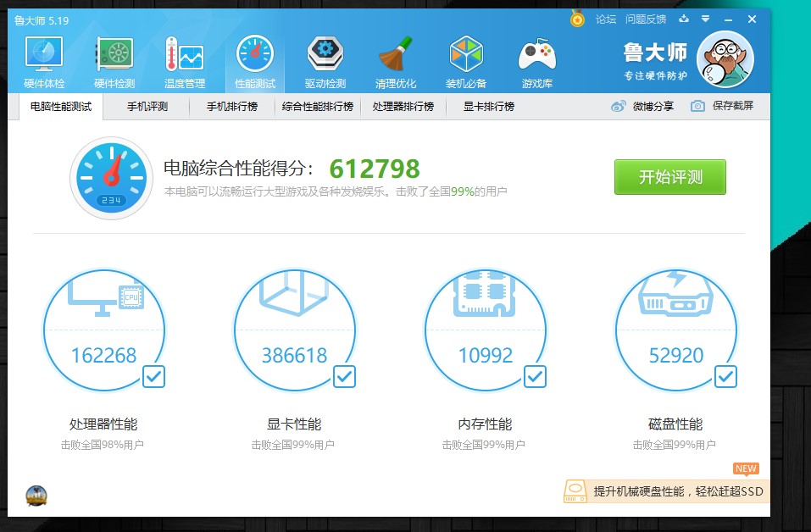Click the 开始评测 start benchmark button

[670, 177]
